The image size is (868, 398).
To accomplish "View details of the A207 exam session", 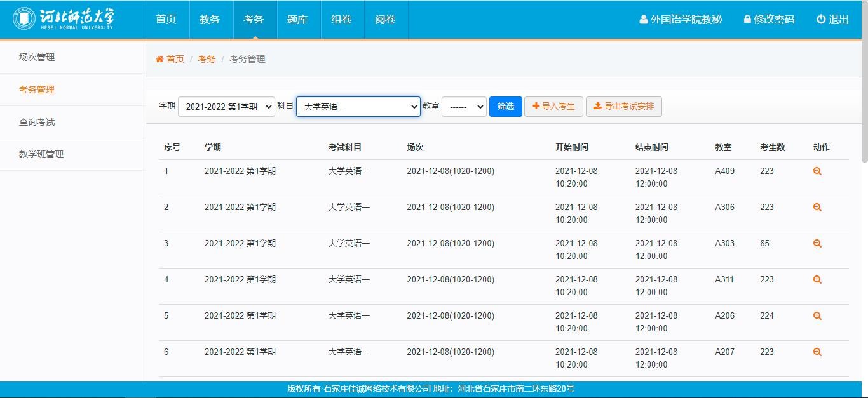I will point(817,352).
